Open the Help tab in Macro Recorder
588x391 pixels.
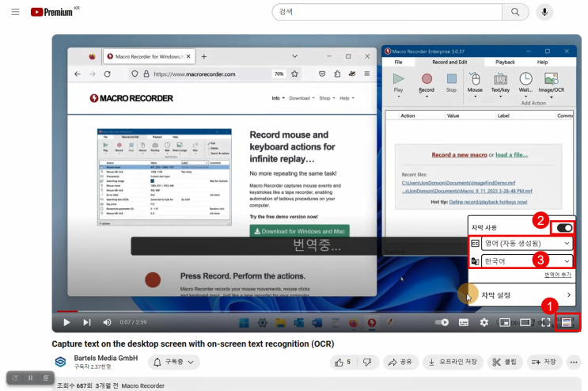[542, 63]
